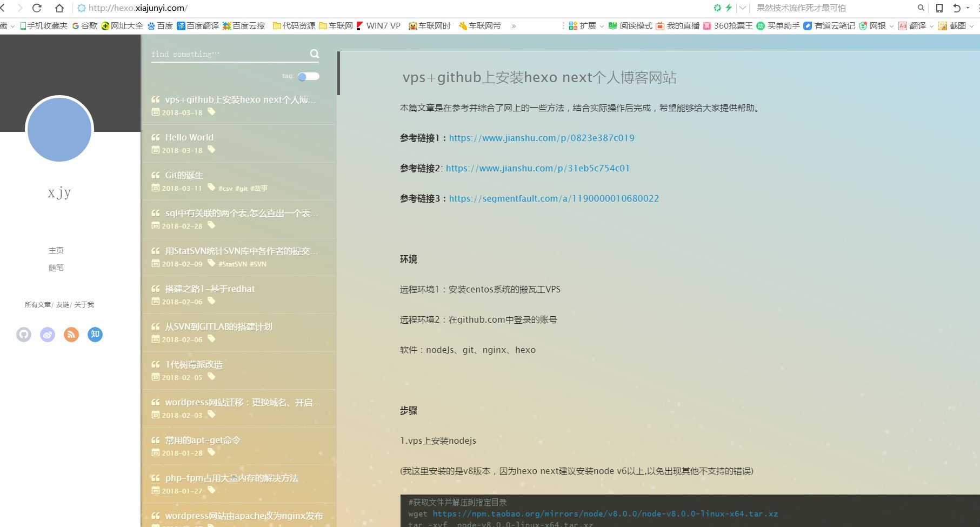Click the npm.taobao.org node download link
Image resolution: width=980 pixels, height=527 pixels.
pyautogui.click(x=605, y=513)
